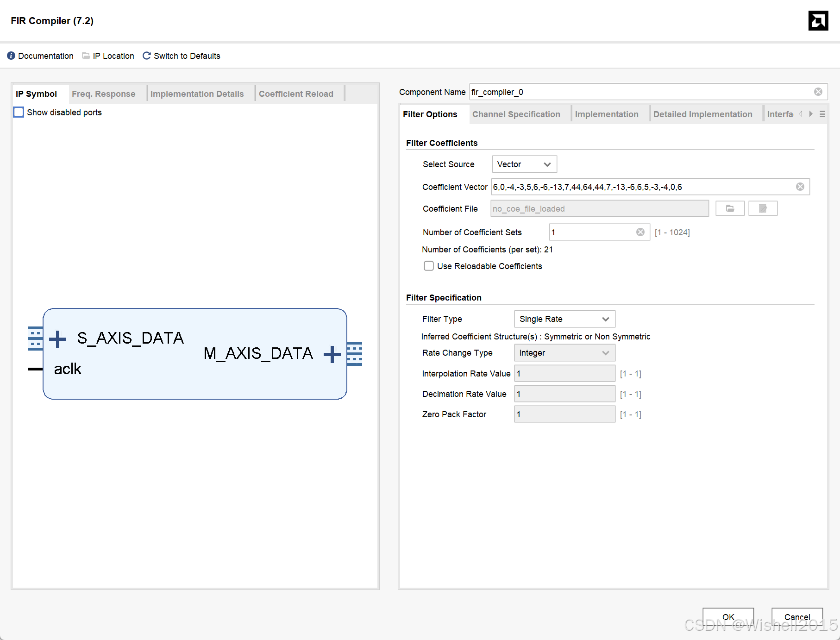Click IP Location folder icon
This screenshot has width=840, height=640.
click(86, 56)
